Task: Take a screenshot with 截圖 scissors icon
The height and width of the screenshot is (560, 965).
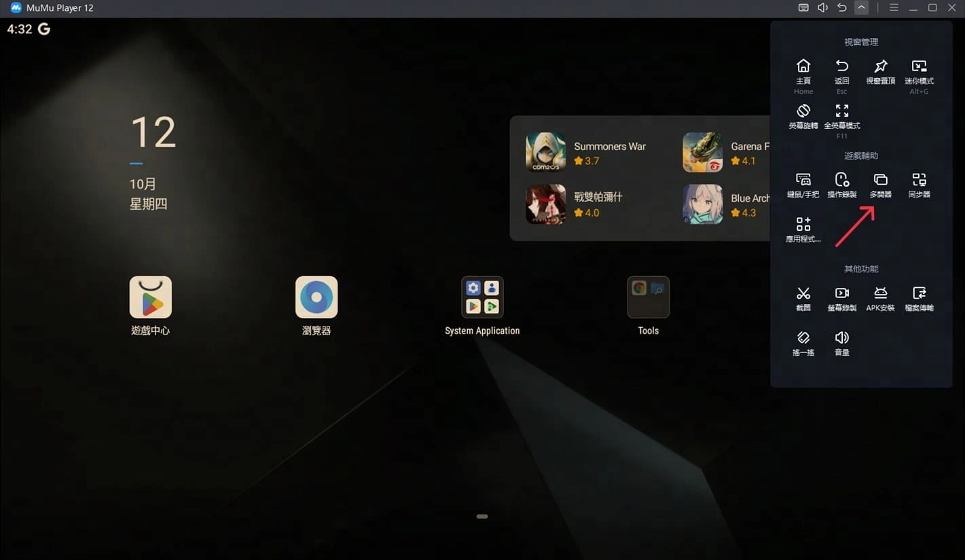Action: (803, 297)
